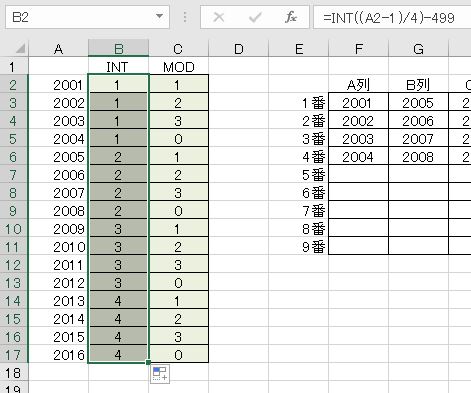471x393 pixels.
Task: Select cell containing 2016 in column A
Action: [59, 355]
